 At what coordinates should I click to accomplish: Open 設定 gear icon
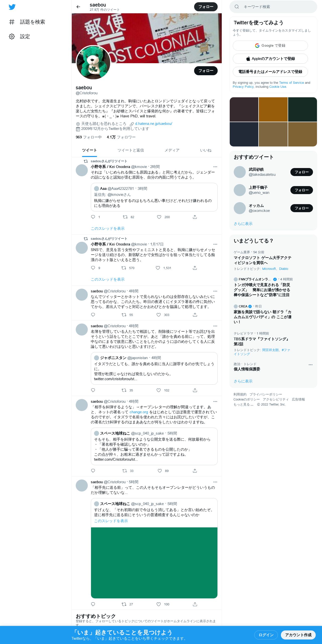[12, 36]
